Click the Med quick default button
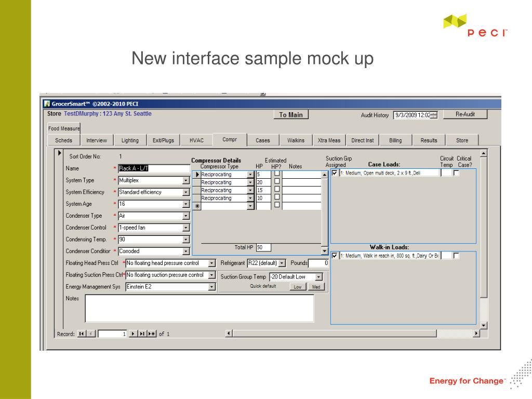The height and width of the screenshot is (399, 532). [316, 287]
